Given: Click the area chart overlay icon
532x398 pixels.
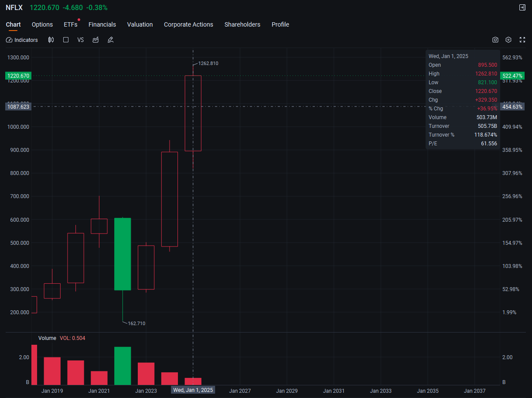Looking at the screenshot, I should click(x=95, y=40).
